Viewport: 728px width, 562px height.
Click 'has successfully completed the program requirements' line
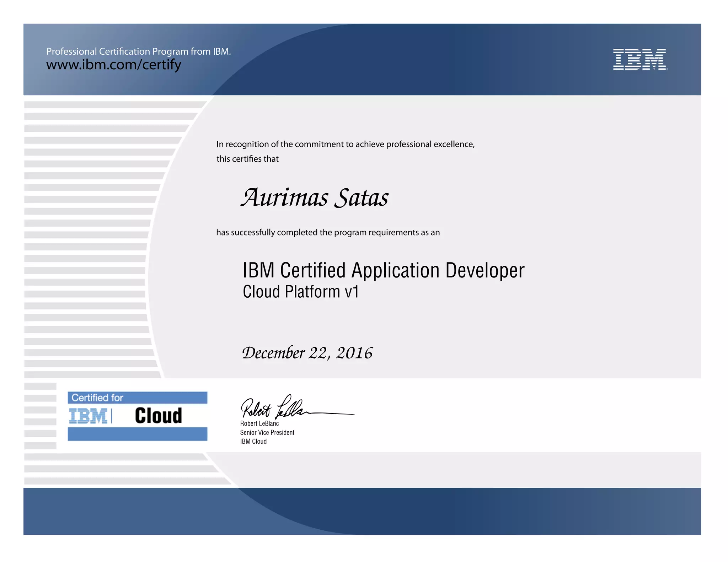(x=328, y=232)
